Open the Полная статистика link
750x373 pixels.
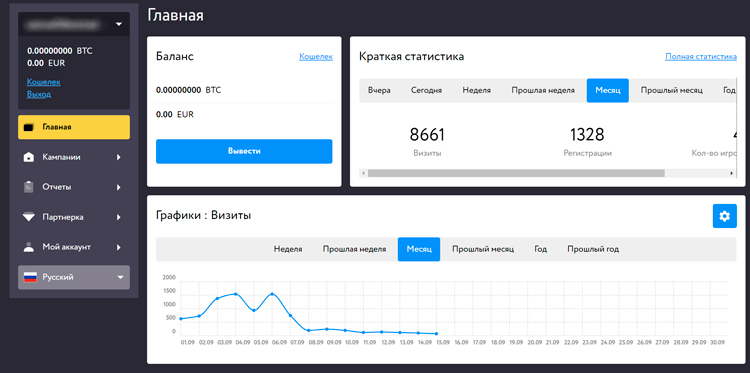[x=701, y=56]
